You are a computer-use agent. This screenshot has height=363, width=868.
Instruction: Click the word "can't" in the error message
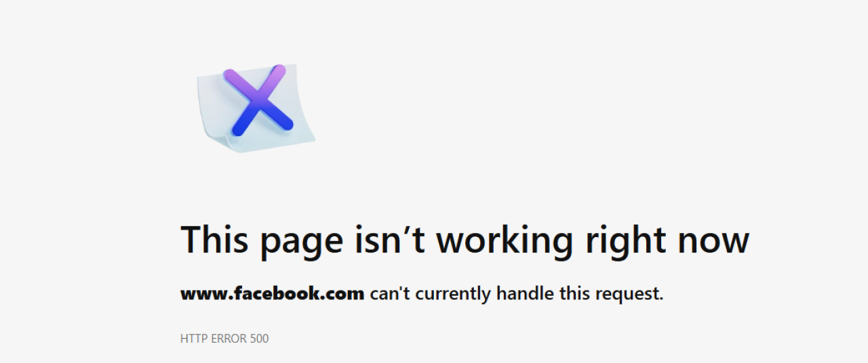point(390,294)
